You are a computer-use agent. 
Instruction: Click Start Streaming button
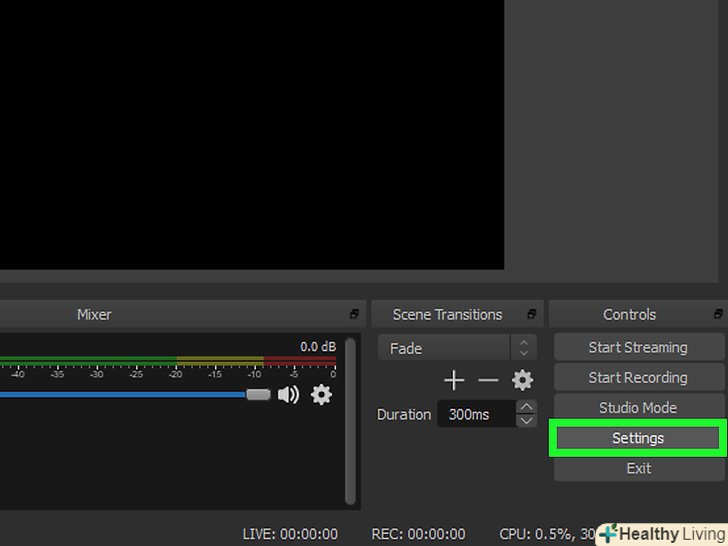pos(638,347)
